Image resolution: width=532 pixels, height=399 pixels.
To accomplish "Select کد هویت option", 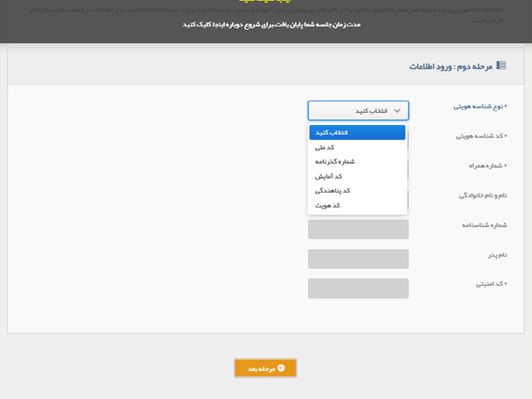I will (357, 205).
